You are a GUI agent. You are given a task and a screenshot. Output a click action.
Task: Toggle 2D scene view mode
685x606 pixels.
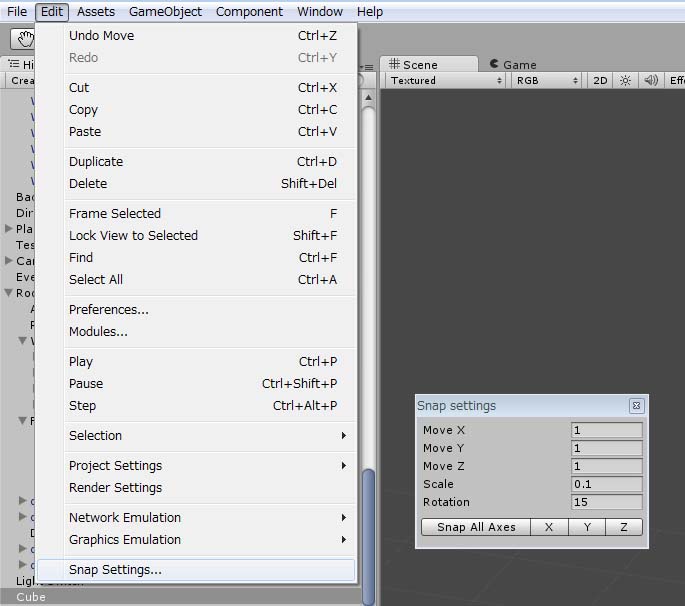pyautogui.click(x=600, y=80)
